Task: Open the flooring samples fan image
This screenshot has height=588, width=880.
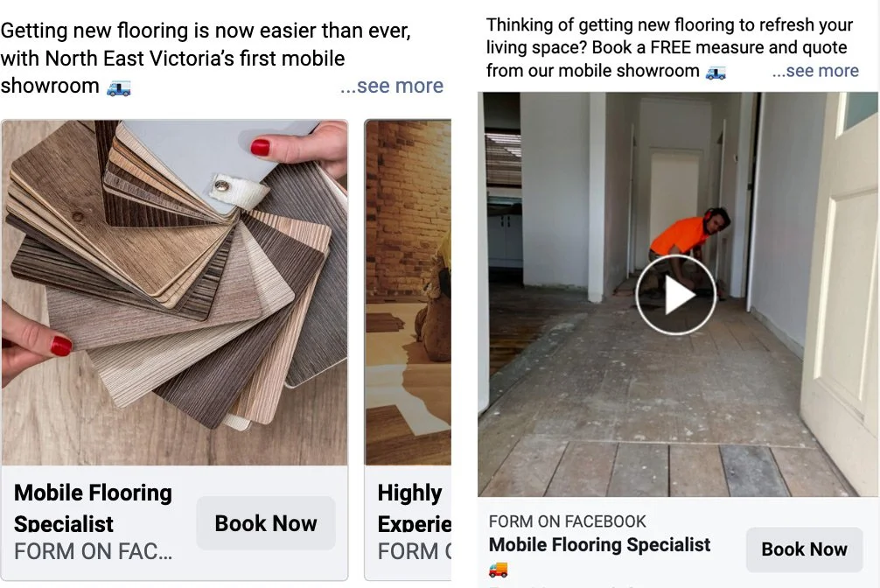Action: [x=175, y=292]
